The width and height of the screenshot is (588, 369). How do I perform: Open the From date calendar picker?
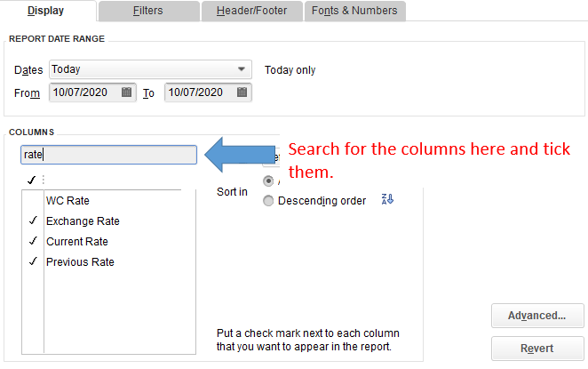pos(126,92)
